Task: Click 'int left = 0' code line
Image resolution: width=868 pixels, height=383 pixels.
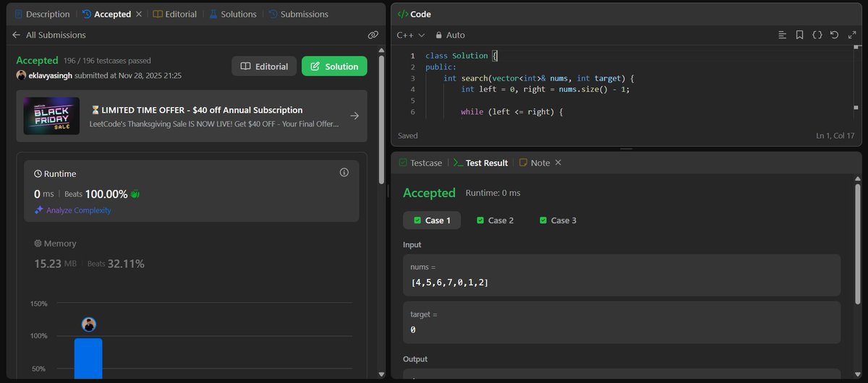Action: pos(545,90)
